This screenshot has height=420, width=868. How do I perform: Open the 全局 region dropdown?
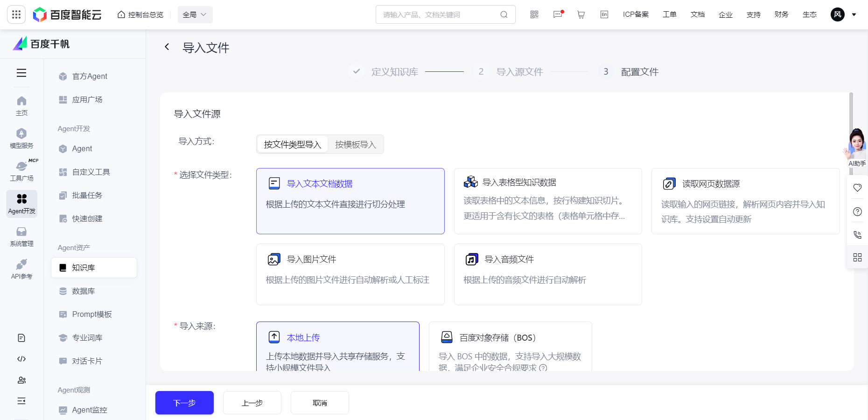195,14
